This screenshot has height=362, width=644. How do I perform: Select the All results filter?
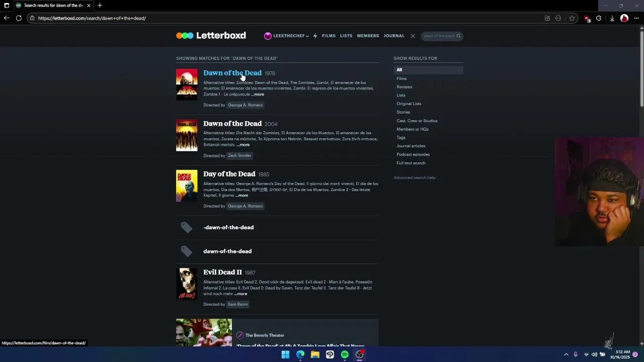(x=428, y=70)
